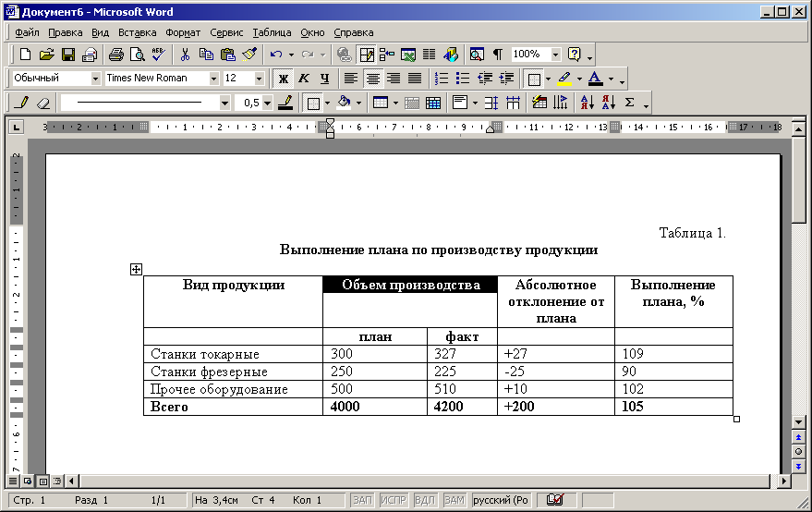
Task: Open the Таблица menu
Action: (x=272, y=32)
